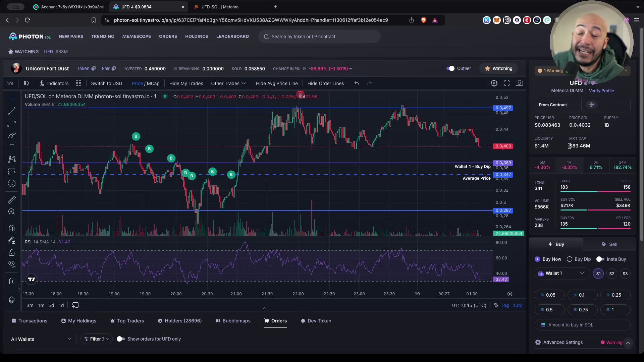Select the ruler measurement tool

[x=12, y=199]
